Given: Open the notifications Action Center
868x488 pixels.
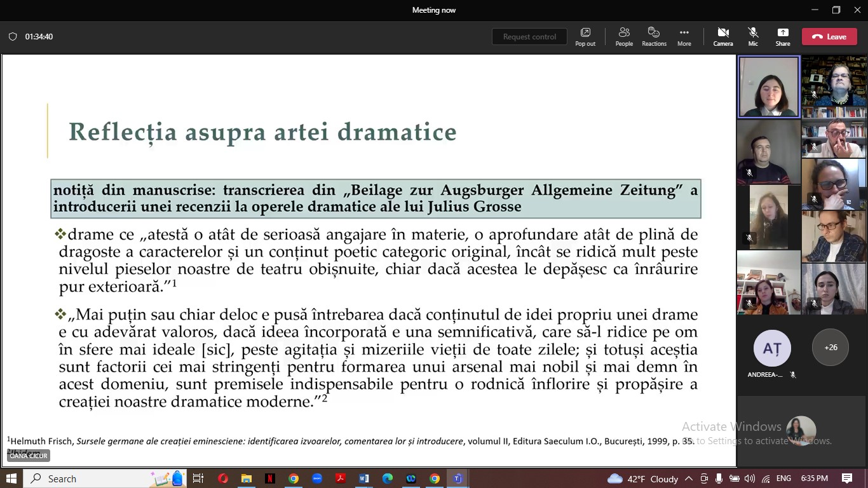Looking at the screenshot, I should (847, 479).
